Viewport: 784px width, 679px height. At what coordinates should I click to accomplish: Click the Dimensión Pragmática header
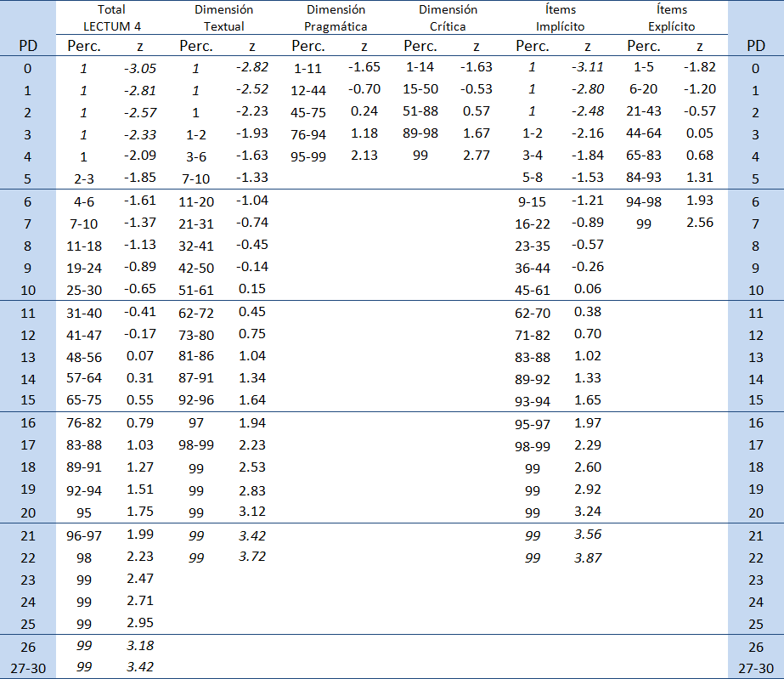tap(336, 18)
